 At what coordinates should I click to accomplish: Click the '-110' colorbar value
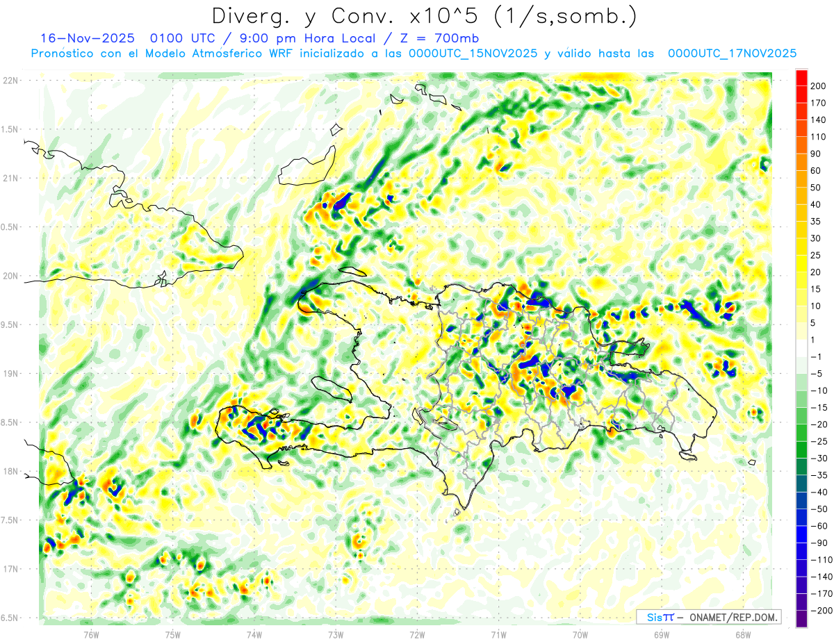(x=821, y=560)
